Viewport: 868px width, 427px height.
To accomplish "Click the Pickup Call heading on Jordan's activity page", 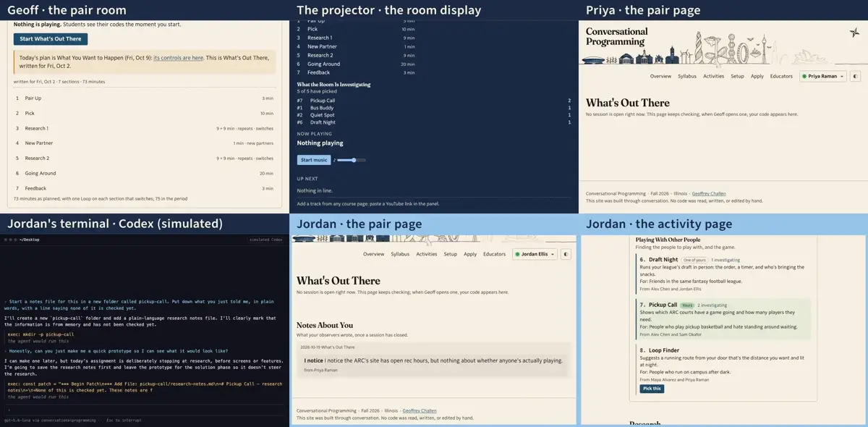I will (663, 305).
